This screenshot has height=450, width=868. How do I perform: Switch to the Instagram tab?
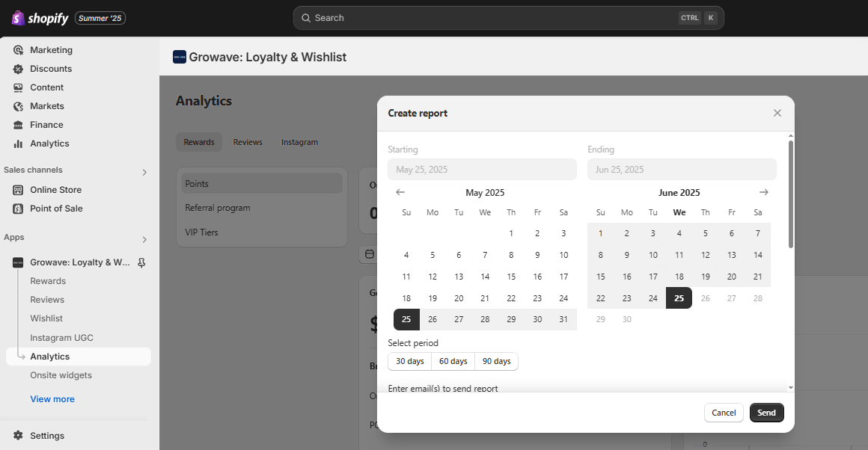[299, 142]
